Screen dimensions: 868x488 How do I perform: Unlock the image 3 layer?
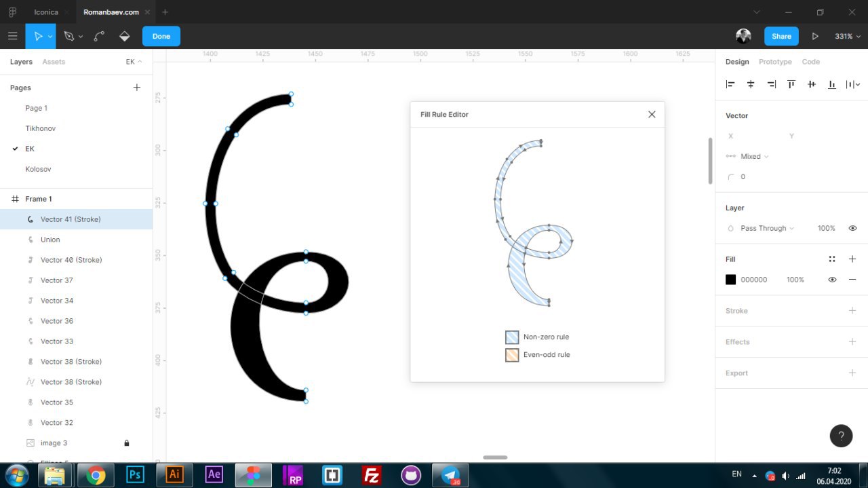click(126, 443)
